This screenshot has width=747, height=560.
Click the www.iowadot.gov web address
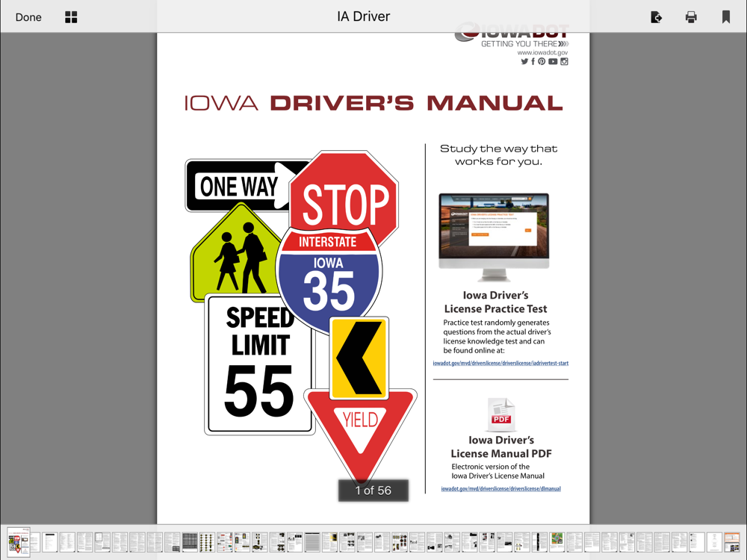(542, 52)
